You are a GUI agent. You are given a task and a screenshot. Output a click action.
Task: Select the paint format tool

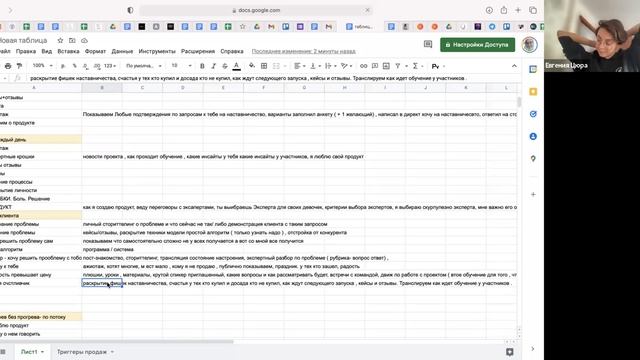point(19,66)
